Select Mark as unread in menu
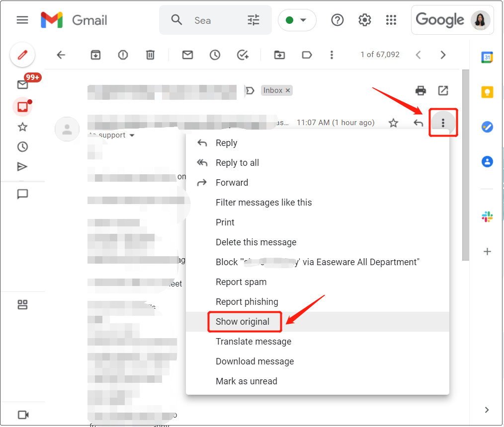Screen dimensions: 504x427 point(317,381)
